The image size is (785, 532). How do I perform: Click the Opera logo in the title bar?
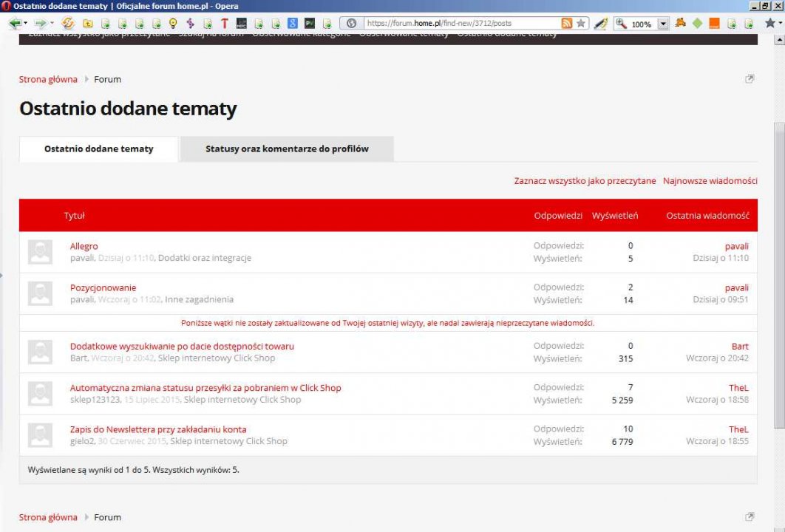click(6, 6)
